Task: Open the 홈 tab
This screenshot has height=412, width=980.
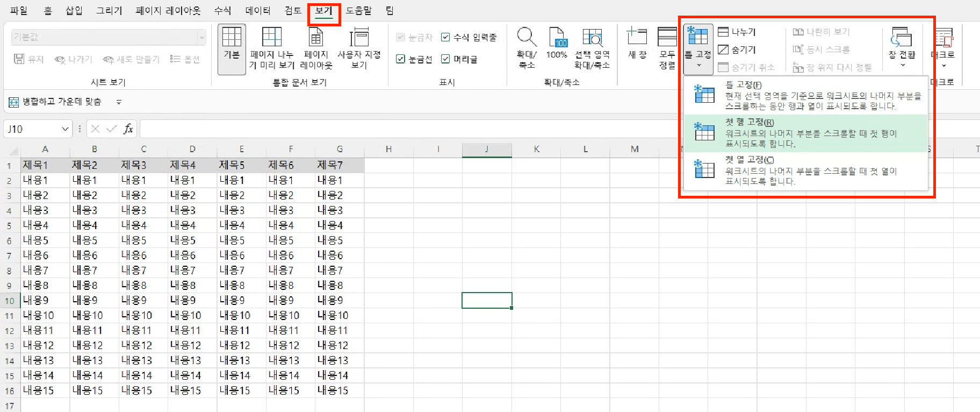Action: (48, 11)
